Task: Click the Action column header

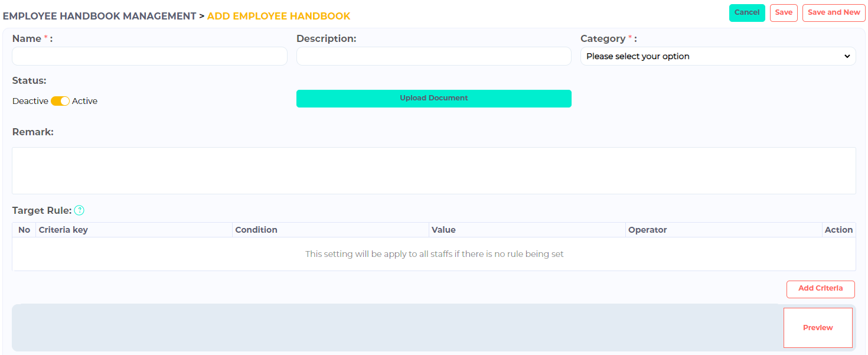Action: (838, 230)
